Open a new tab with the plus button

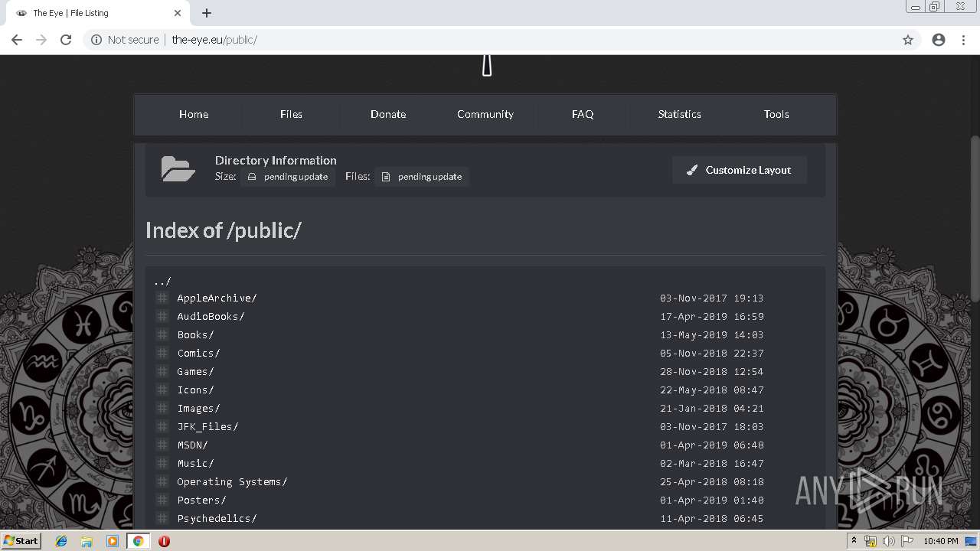[x=207, y=13]
